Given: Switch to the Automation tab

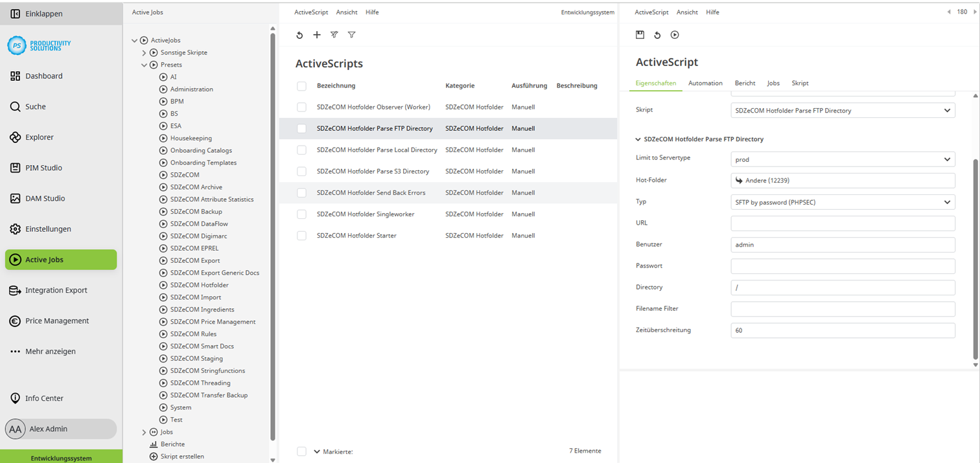Looking at the screenshot, I should 705,83.
